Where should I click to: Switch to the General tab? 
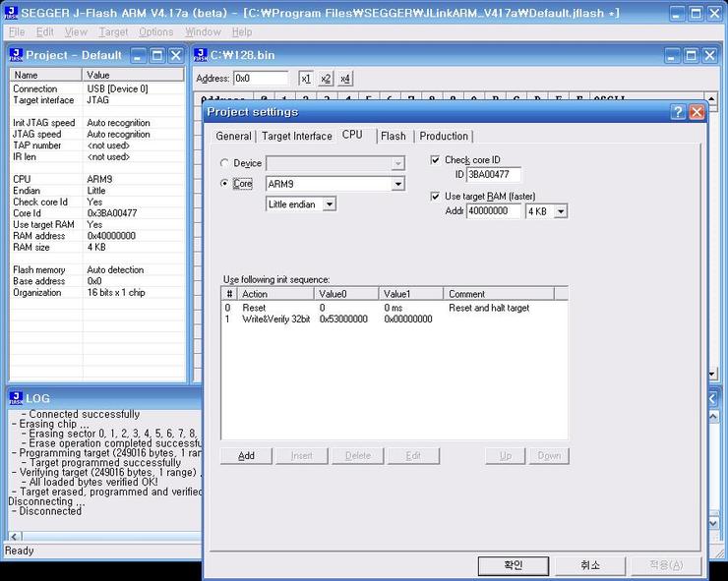click(x=233, y=136)
